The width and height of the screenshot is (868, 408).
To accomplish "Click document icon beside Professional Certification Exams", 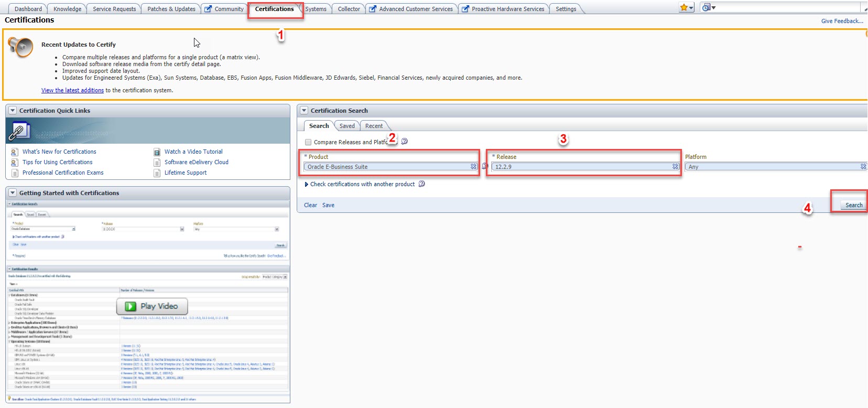I will (x=15, y=173).
